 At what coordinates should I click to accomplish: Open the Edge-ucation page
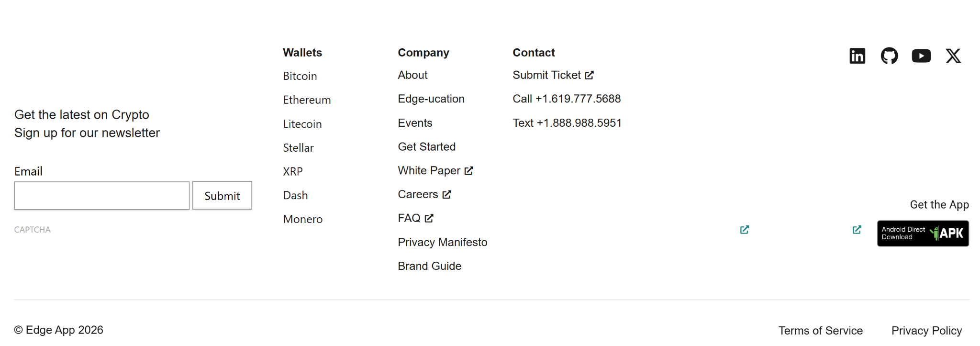pos(431,99)
